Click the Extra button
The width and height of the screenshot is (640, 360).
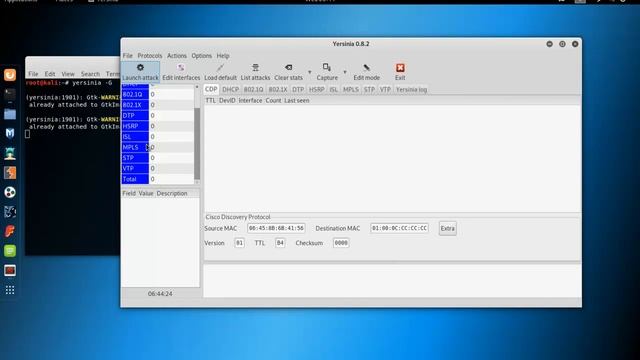[448, 229]
